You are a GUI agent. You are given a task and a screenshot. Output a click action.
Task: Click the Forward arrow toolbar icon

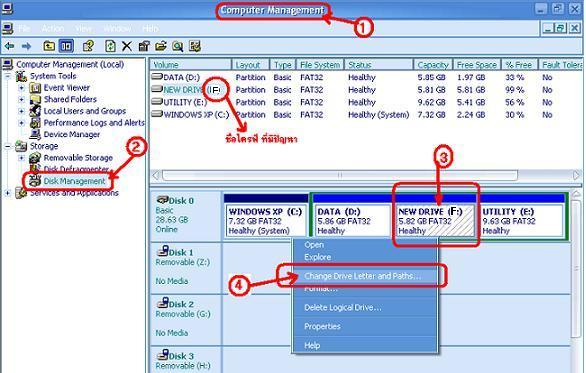tap(26, 46)
